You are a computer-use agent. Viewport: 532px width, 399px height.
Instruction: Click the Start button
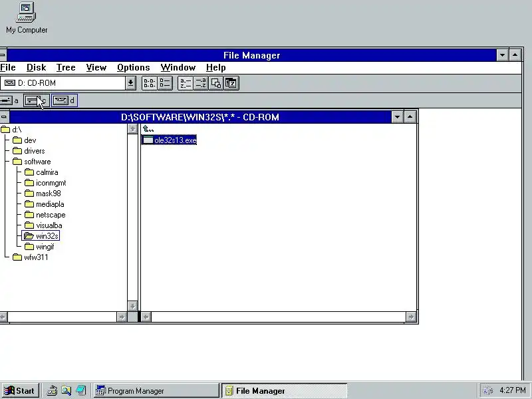pyautogui.click(x=20, y=390)
